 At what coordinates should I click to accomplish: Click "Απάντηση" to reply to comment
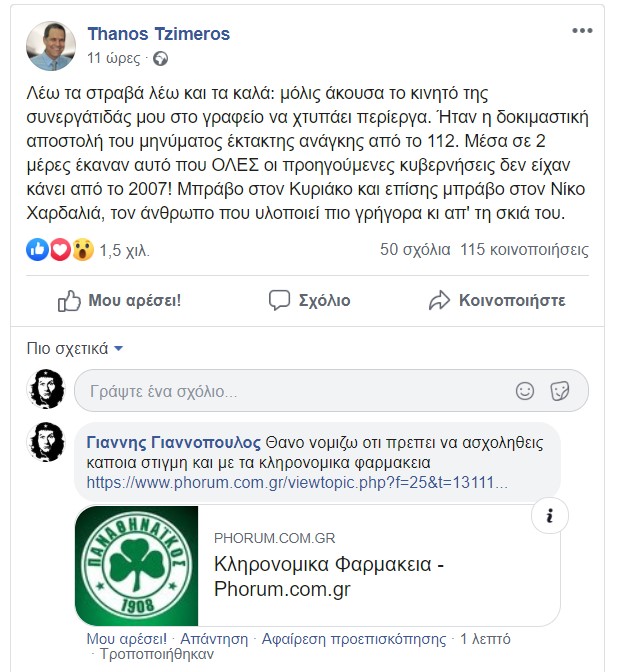point(217,638)
